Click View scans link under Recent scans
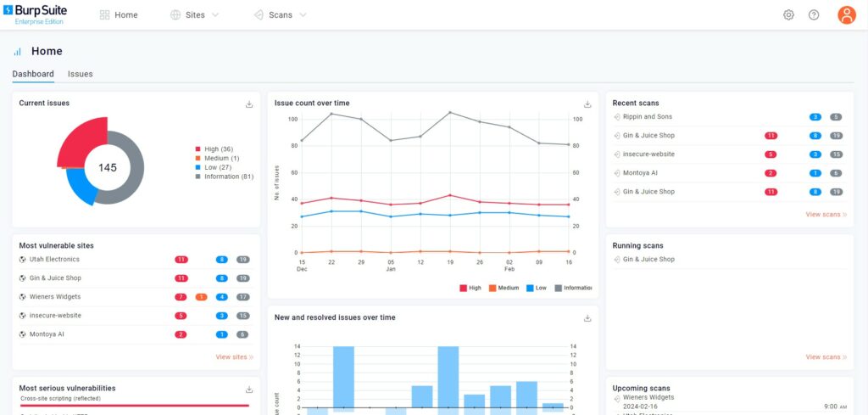This screenshot has height=415, width=868. pyautogui.click(x=826, y=215)
